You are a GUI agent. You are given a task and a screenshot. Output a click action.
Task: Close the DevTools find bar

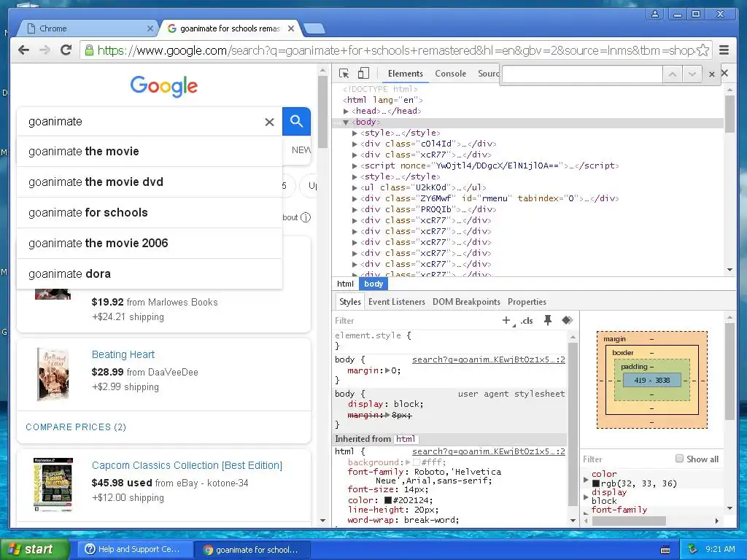click(x=712, y=74)
